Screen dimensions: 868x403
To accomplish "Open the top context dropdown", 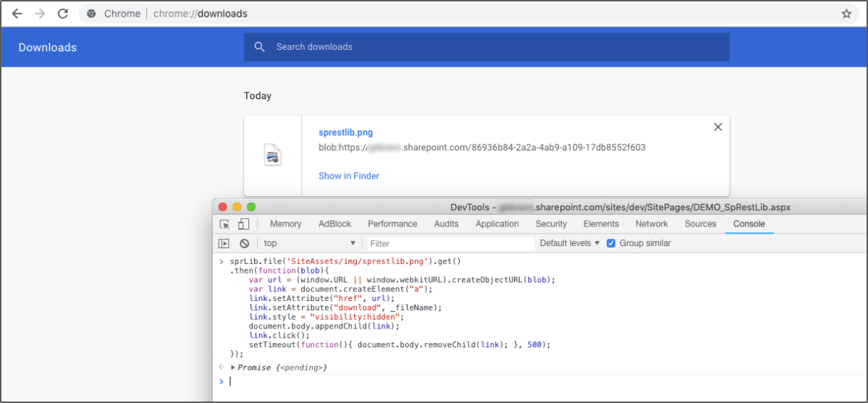I will [x=309, y=243].
